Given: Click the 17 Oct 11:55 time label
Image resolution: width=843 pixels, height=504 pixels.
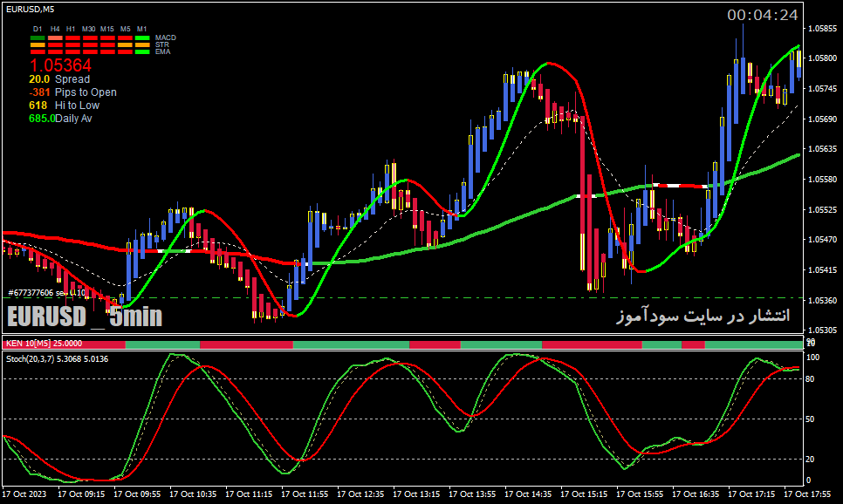Looking at the screenshot, I should click(x=305, y=494).
